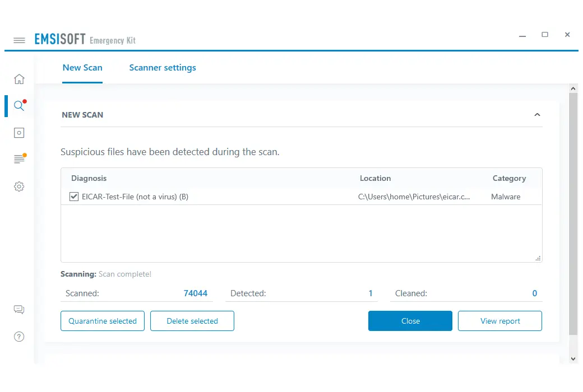This screenshot has width=583, height=392.
Task: Switch to the Scanner settings tab
Action: (163, 68)
